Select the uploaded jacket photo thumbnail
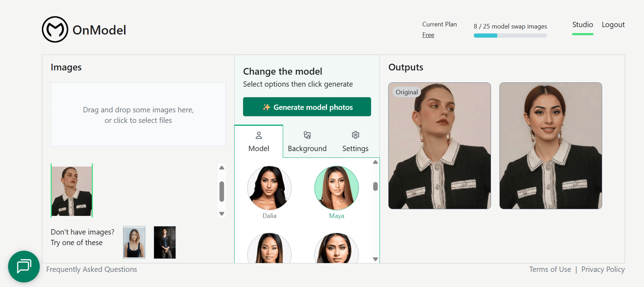Viewport: 644px width, 287px height. 72,191
